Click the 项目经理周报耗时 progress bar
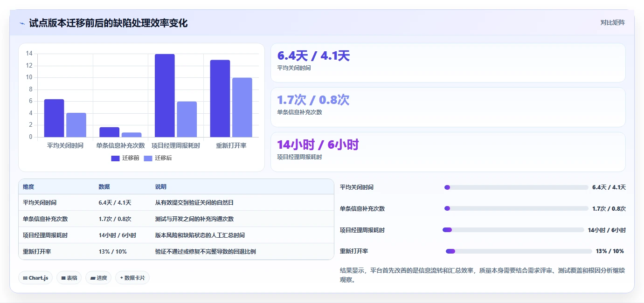644x303 pixels. pos(513,230)
